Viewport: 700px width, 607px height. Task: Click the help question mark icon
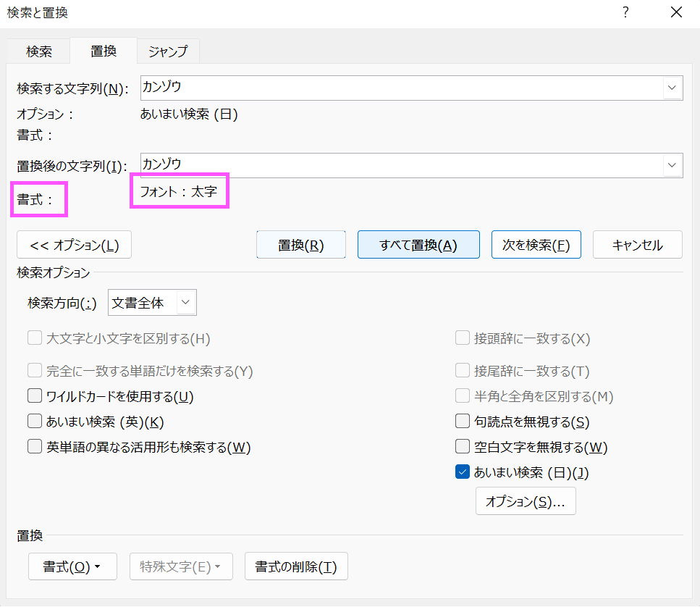click(x=626, y=12)
